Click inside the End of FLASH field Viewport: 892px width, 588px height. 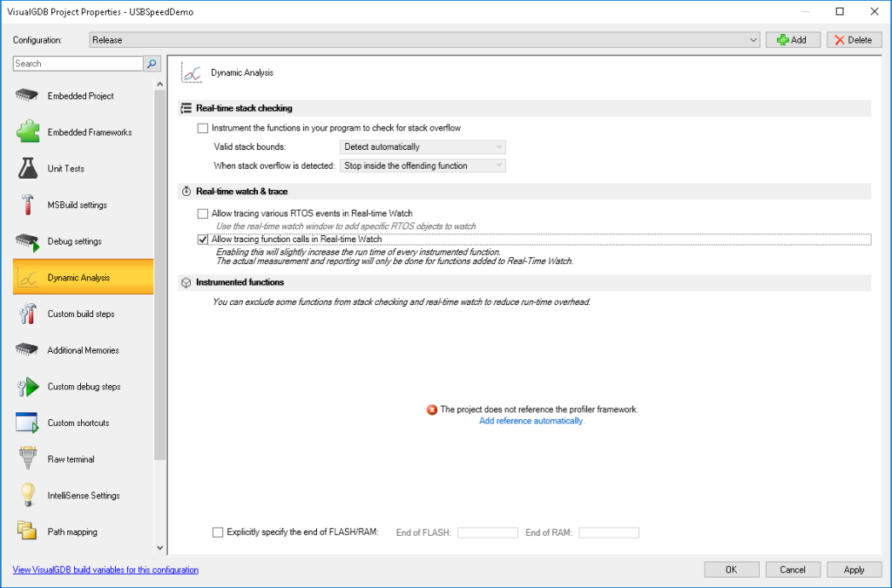point(486,532)
